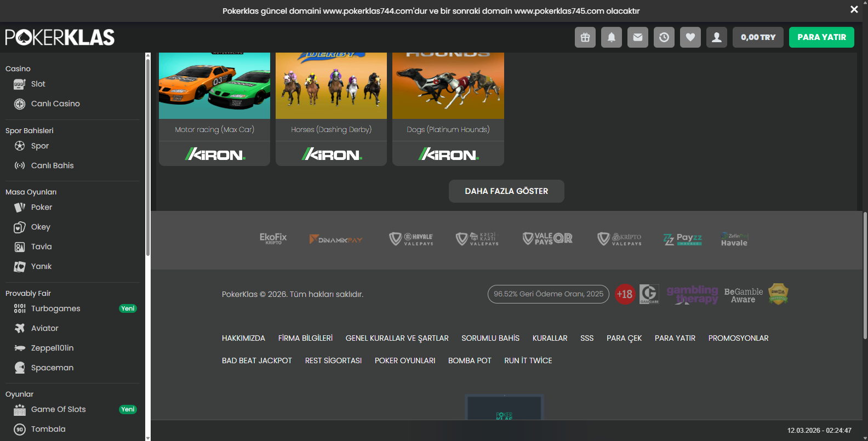The image size is (868, 441).
Task: Open the BeGambleAware logo link
Action: coord(743,295)
